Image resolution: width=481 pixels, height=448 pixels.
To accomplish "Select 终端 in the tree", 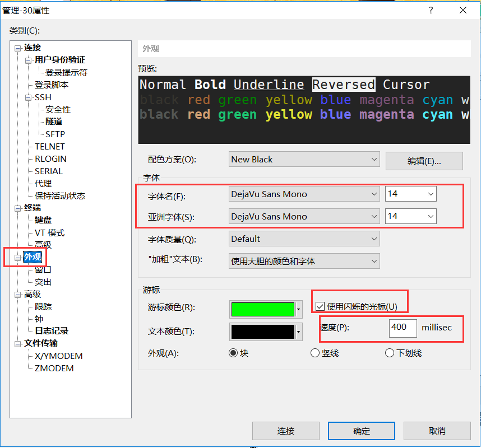I will (33, 208).
